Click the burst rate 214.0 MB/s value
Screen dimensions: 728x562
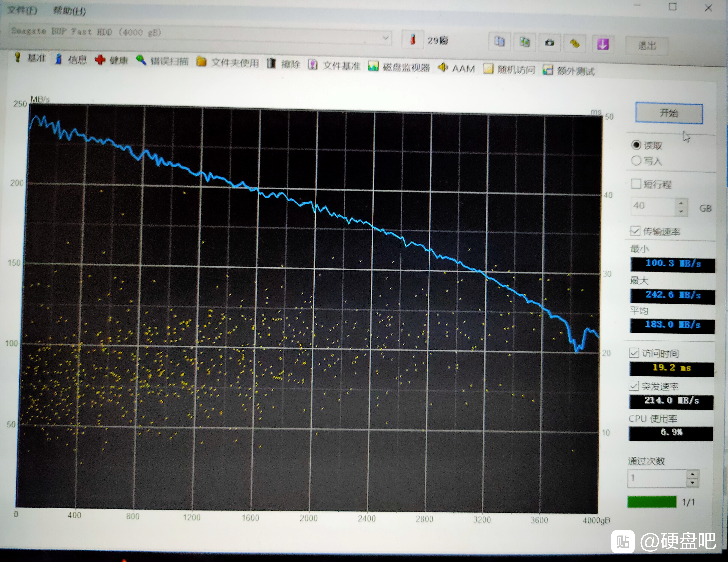point(671,402)
